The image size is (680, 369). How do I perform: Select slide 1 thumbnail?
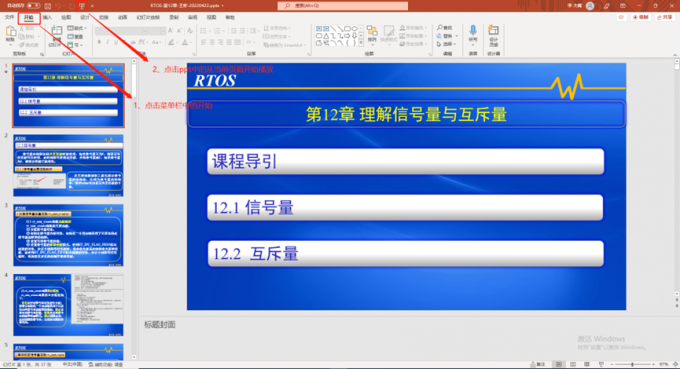pyautogui.click(x=69, y=95)
